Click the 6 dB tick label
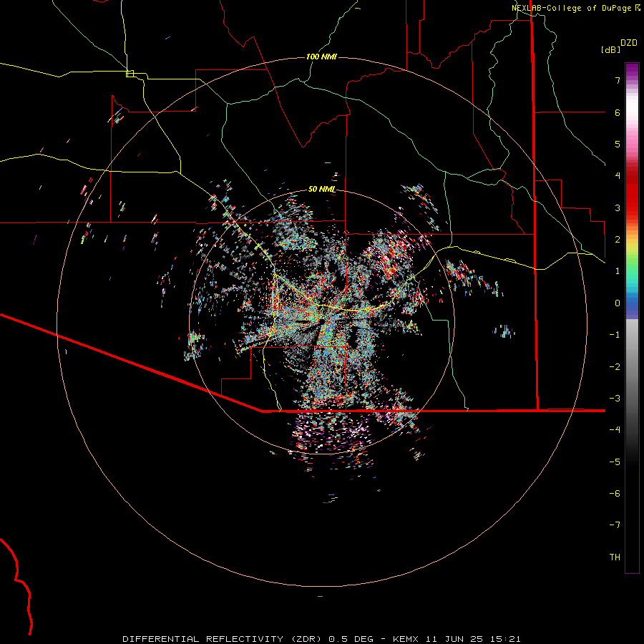Screen dimensions: 644x644 point(618,112)
